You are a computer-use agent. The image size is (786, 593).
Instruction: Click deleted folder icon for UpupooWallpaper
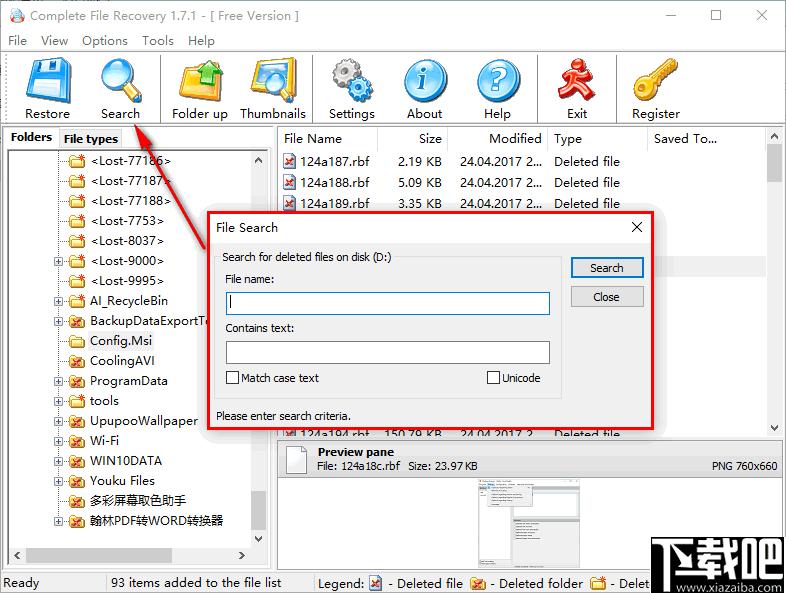point(77,421)
